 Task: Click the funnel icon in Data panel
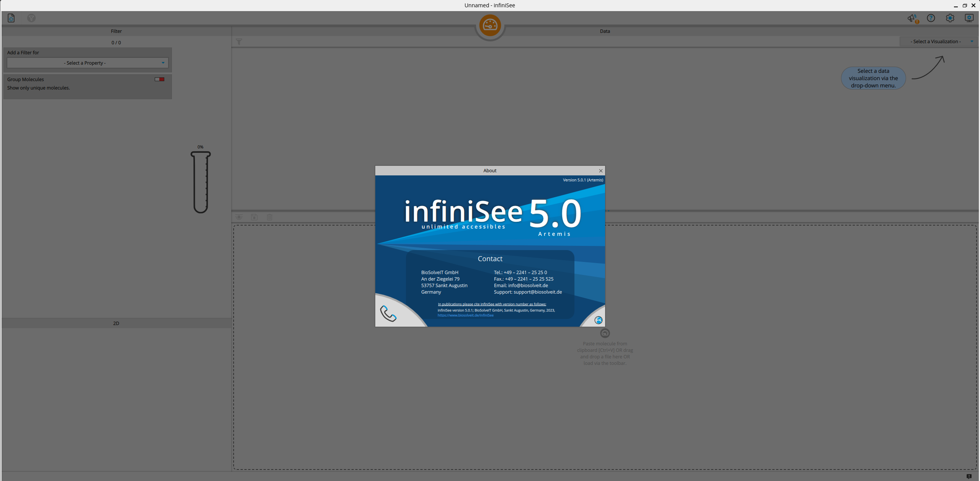(239, 41)
